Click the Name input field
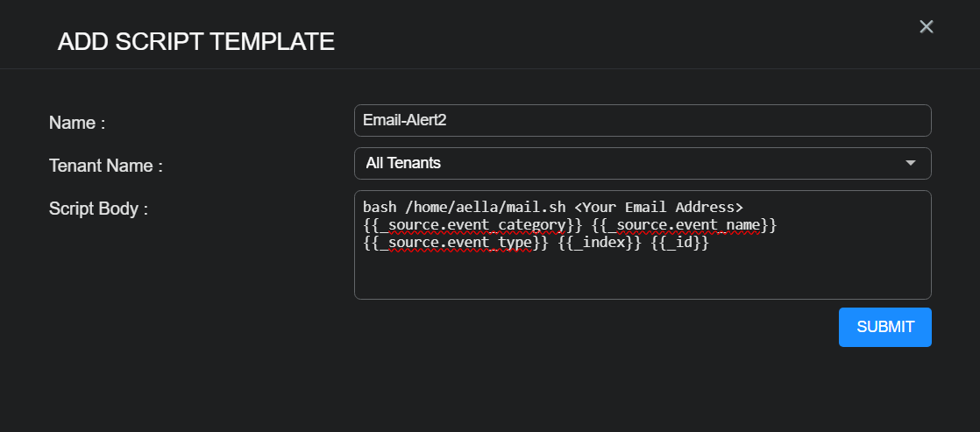Image resolution: width=980 pixels, height=432 pixels. (642, 121)
